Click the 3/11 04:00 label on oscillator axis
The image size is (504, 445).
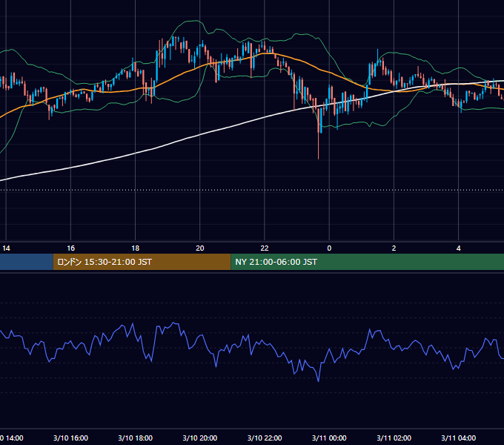(x=458, y=438)
